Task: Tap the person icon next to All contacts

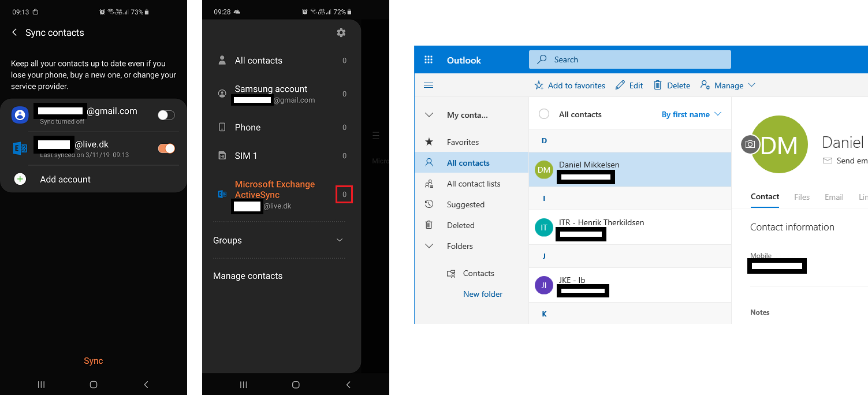Action: [x=222, y=61]
